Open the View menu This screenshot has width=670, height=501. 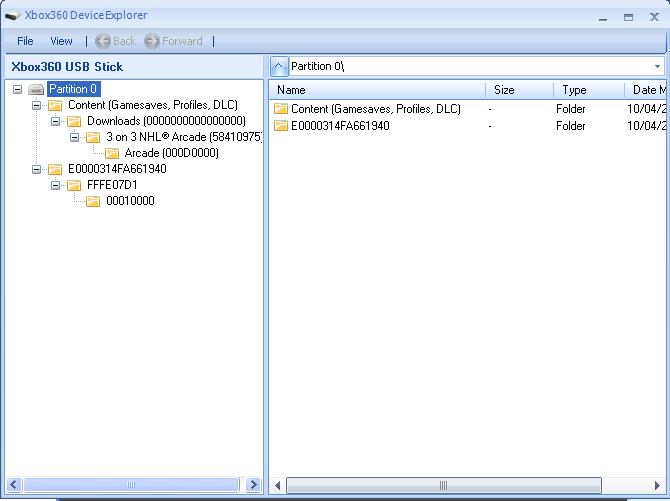pyautogui.click(x=61, y=41)
